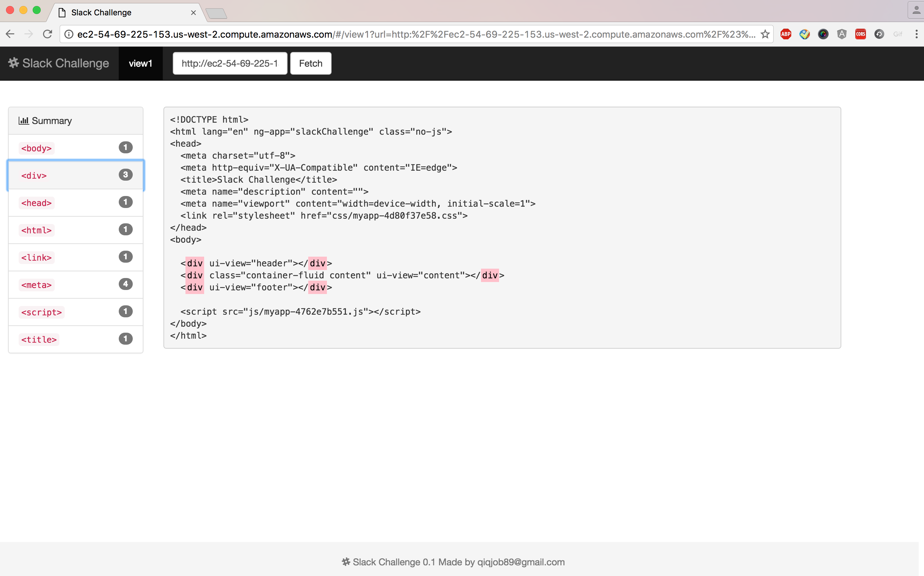Select the <div> tag in Summary
This screenshot has width=924, height=576.
pyautogui.click(x=76, y=175)
